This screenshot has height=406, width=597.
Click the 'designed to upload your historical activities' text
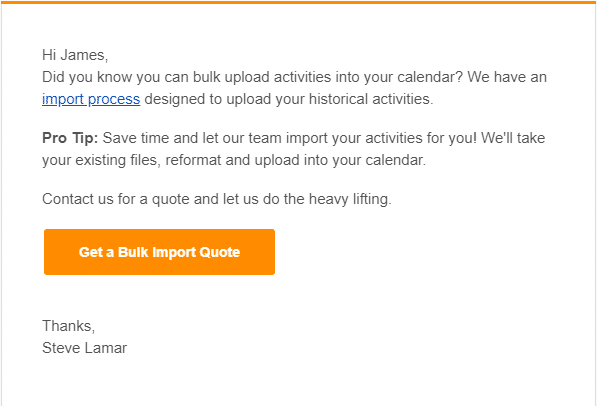tap(289, 99)
